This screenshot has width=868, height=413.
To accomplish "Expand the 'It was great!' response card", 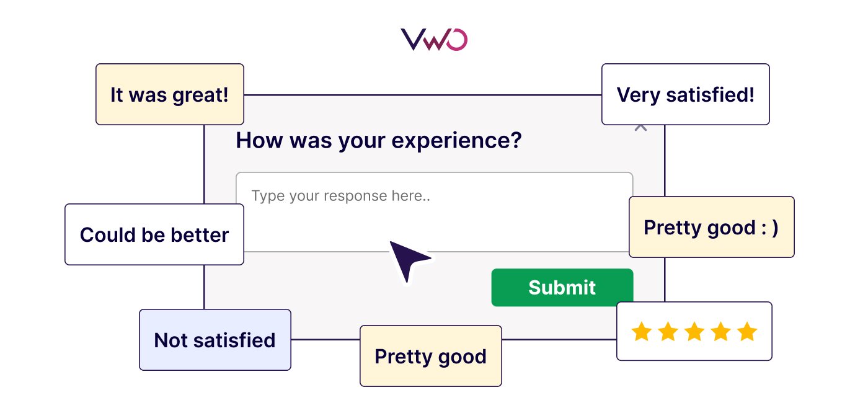I will click(169, 94).
